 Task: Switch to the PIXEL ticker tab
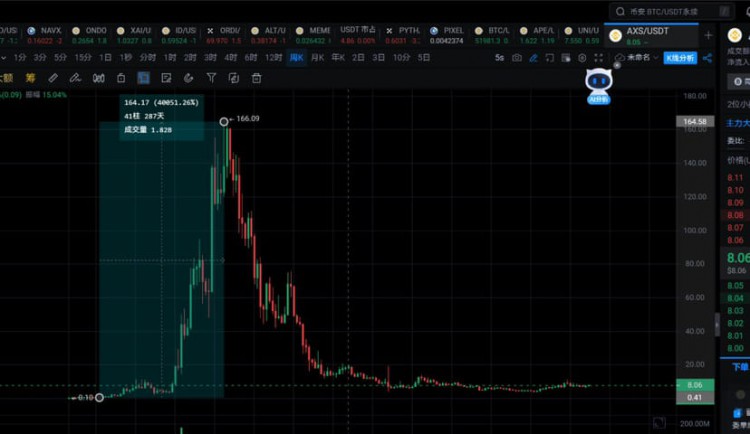pyautogui.click(x=447, y=35)
